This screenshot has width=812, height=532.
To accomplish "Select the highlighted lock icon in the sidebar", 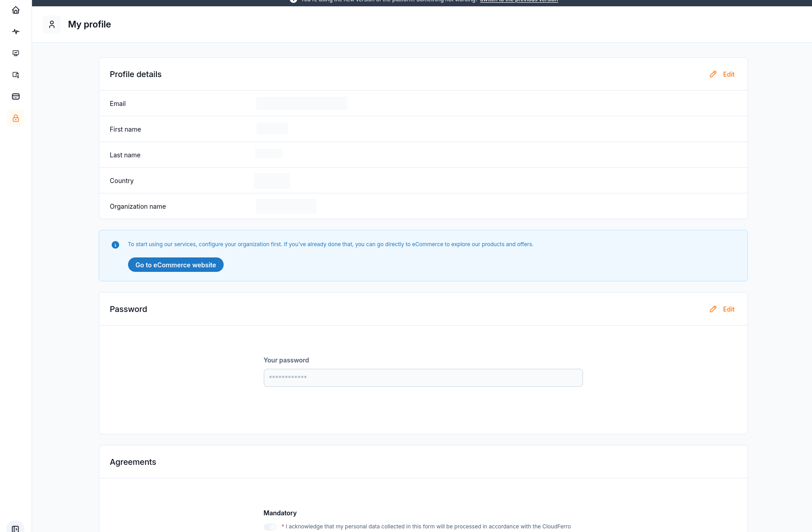I will [x=16, y=118].
